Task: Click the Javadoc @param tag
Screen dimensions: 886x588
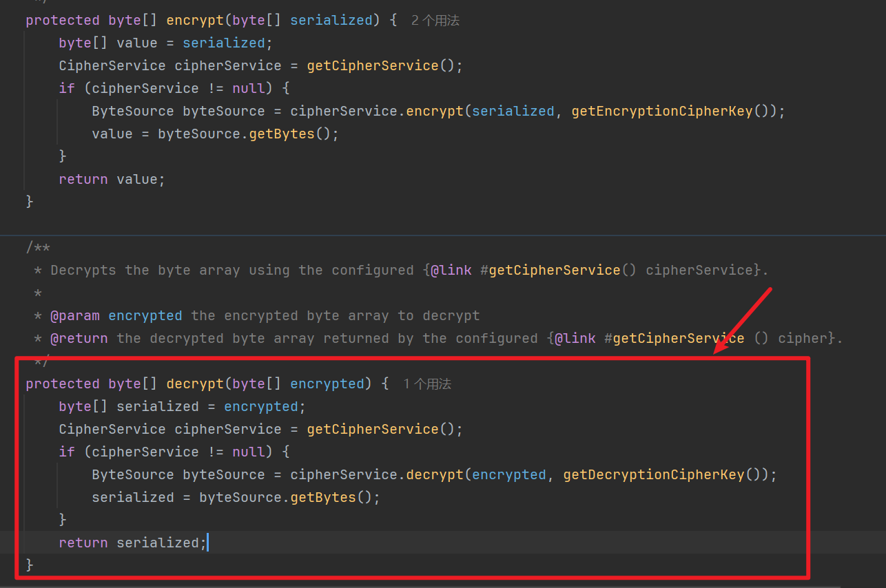Action: [75, 316]
